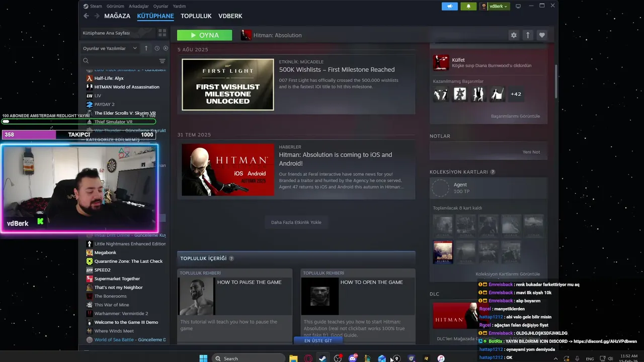Open Hitman: Absolution coming to iOS headline

336,159
